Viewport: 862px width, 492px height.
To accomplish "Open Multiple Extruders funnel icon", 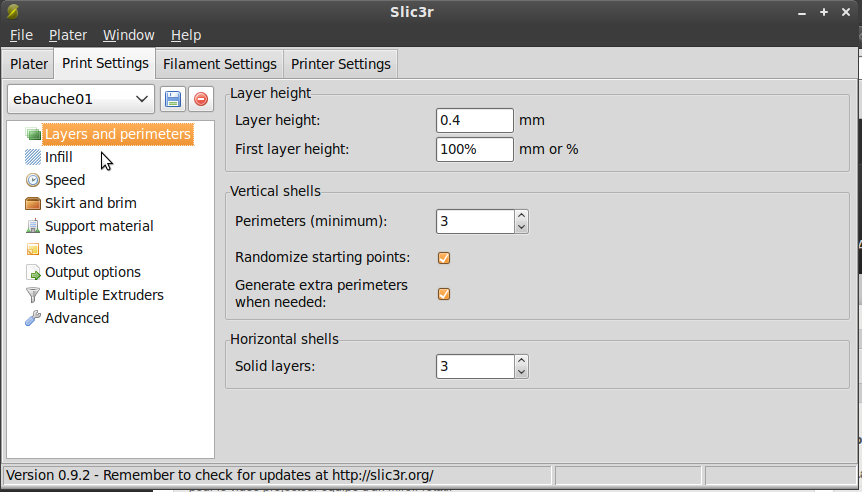I will 33,295.
